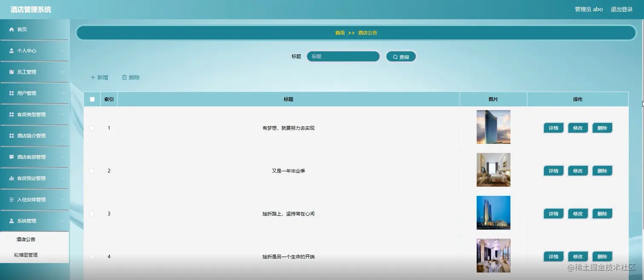Expand the 个人中心 menu arrow
The height and width of the screenshot is (280, 644).
point(63,51)
